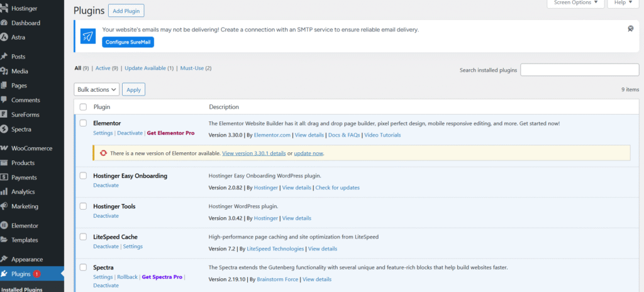
Task: Expand the Screen Options panel
Action: (x=575, y=3)
